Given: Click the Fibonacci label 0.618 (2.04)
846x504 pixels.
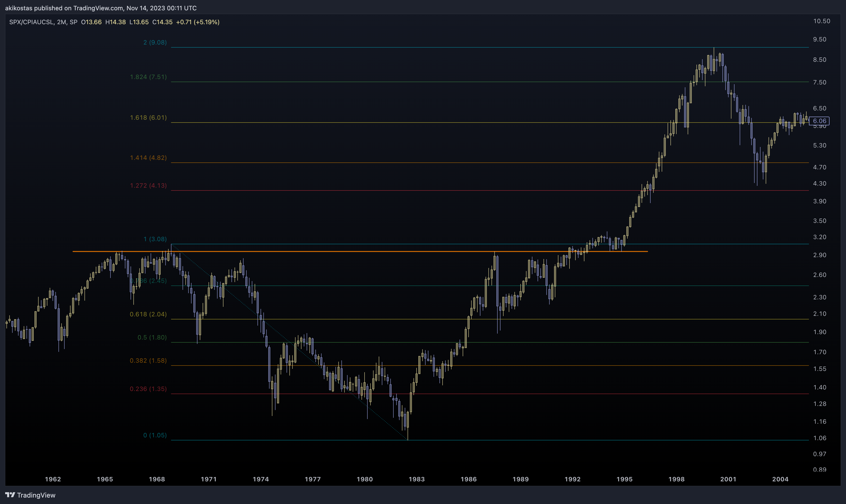Looking at the screenshot, I should pos(148,315).
